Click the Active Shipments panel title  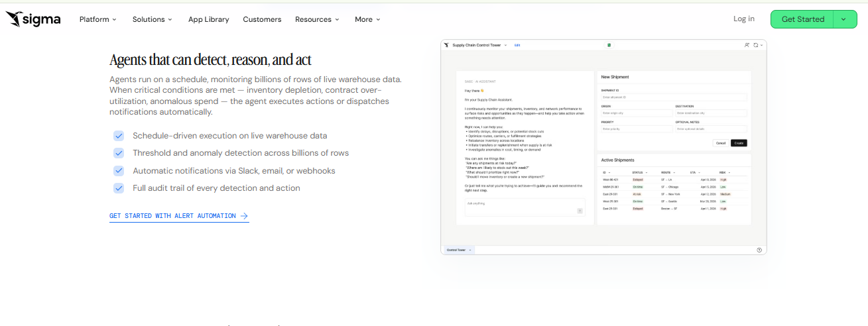618,160
